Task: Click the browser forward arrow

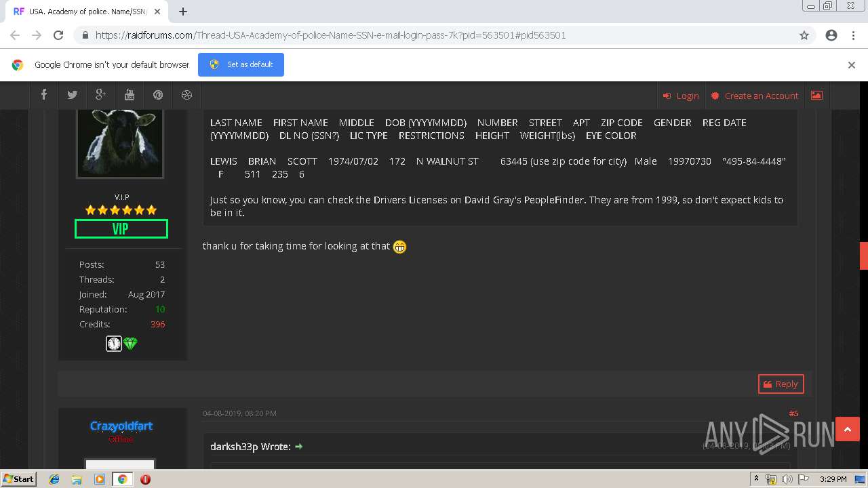Action: point(37,35)
